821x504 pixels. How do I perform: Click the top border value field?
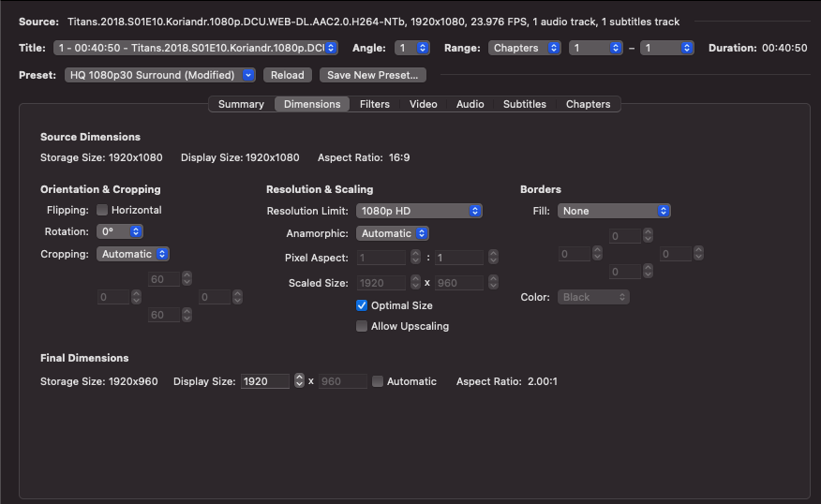tap(625, 236)
